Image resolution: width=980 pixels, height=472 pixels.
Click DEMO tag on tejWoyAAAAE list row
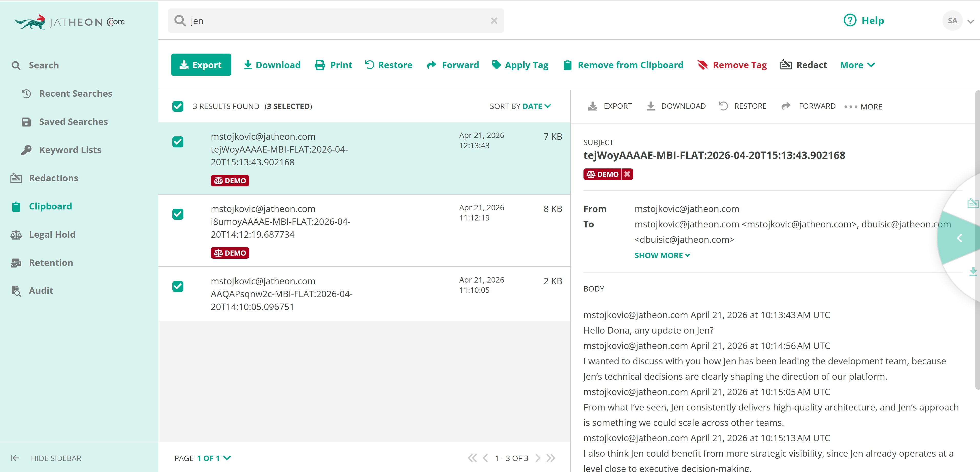pos(230,180)
